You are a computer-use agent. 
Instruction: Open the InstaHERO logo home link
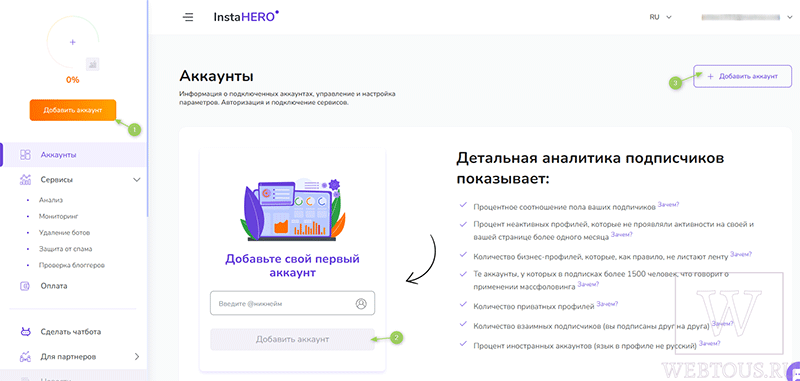(246, 17)
